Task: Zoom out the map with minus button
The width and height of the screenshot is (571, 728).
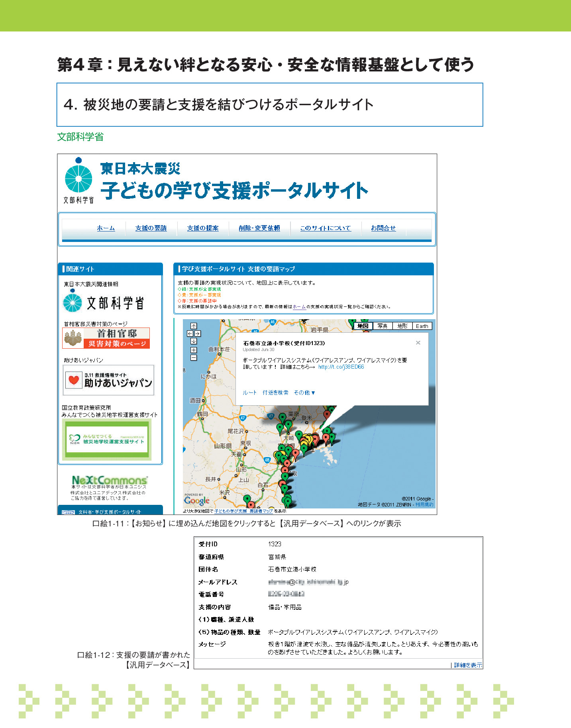Action: pos(194,358)
